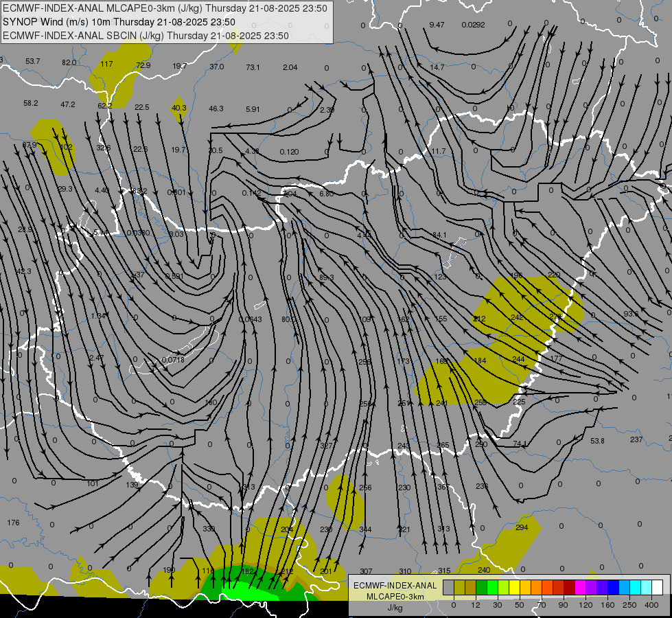
Task: Click the gray swatch in the MLCAPE legend
Action: tap(448, 587)
